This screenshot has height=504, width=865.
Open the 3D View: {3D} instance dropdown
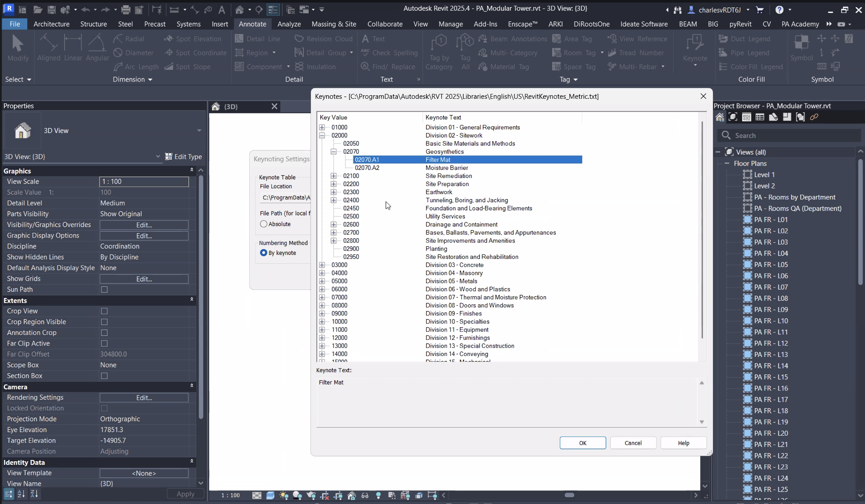tap(158, 157)
